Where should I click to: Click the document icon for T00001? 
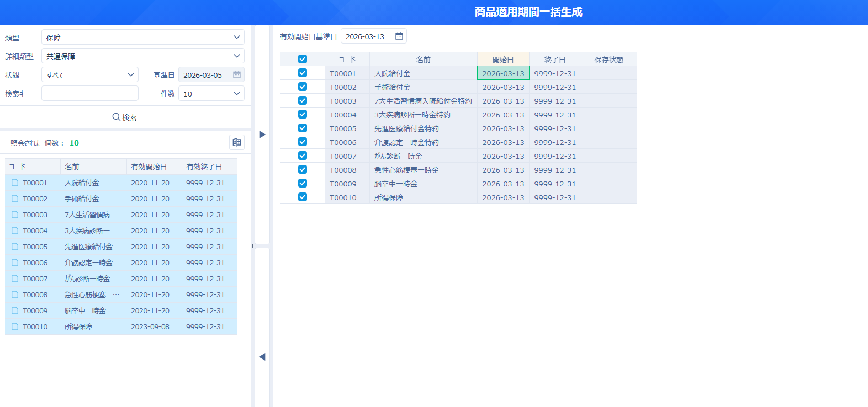pyautogui.click(x=15, y=183)
